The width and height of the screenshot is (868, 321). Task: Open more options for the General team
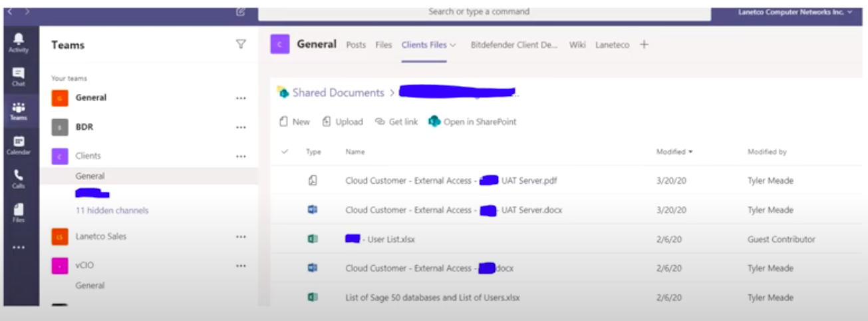pyautogui.click(x=241, y=98)
